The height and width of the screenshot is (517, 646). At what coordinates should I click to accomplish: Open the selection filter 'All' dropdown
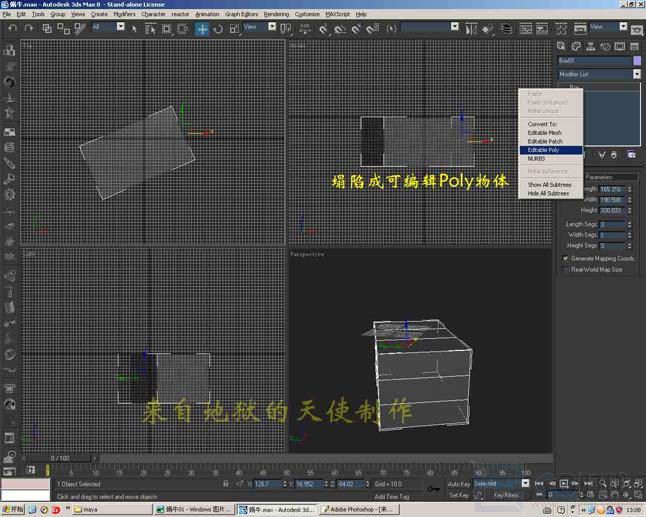(120, 27)
